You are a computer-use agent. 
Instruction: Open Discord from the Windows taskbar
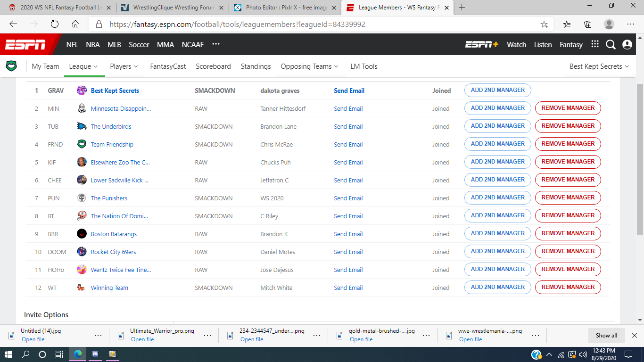point(95,354)
